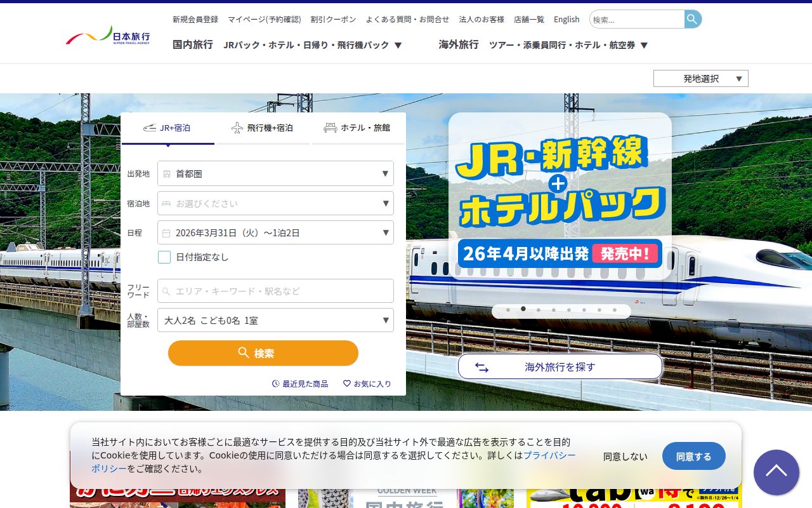Click the 海外旅行を探す button
This screenshot has height=508, width=812.
click(x=560, y=367)
